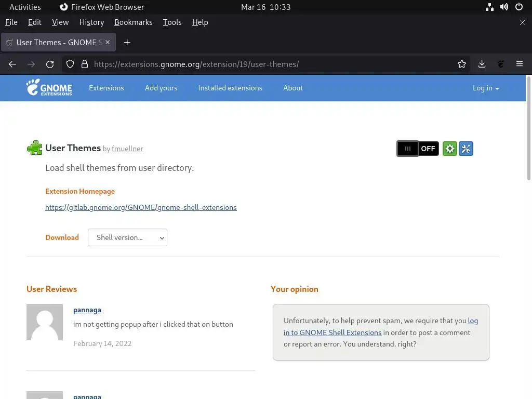Click the 'Load shell themes from user directory.' description
The width and height of the screenshot is (532, 399).
point(119,168)
